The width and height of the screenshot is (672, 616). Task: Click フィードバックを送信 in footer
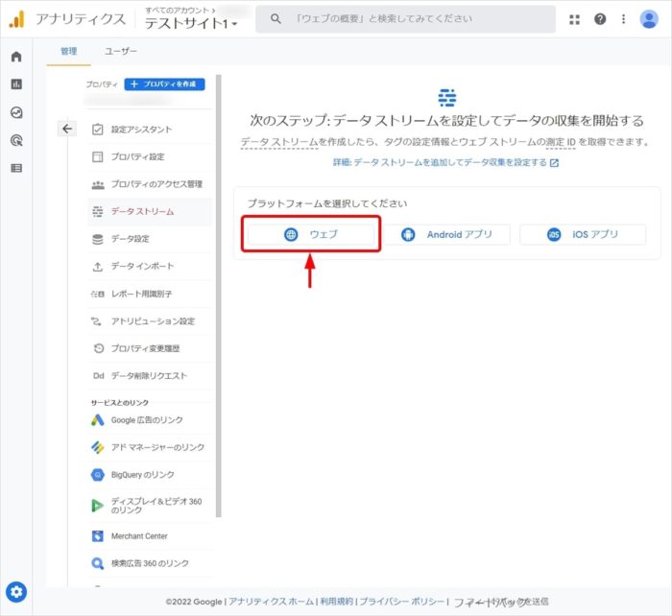pos(500,602)
